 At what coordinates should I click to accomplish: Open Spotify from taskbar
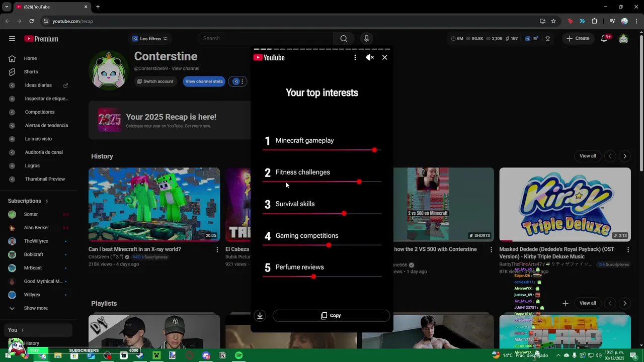[239, 355]
